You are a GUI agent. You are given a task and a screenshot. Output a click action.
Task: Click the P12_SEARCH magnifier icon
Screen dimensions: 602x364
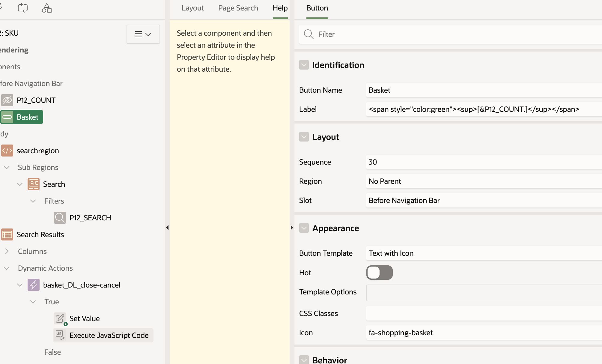[x=60, y=218]
